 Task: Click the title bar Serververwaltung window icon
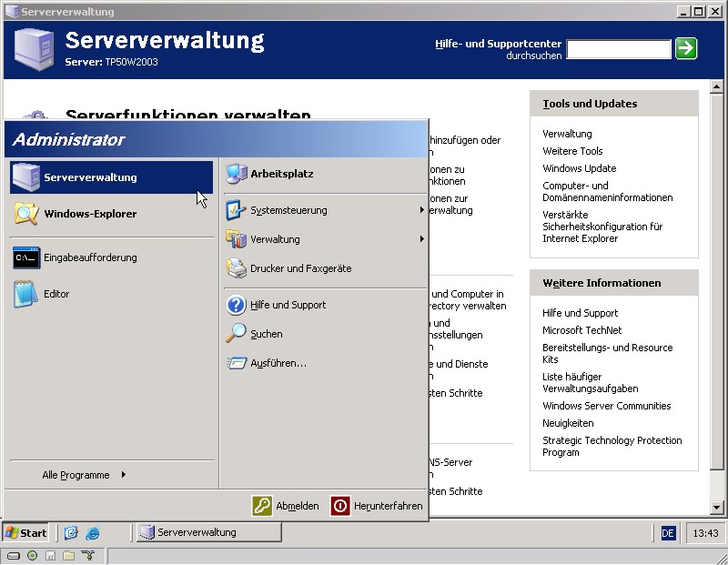(x=12, y=11)
